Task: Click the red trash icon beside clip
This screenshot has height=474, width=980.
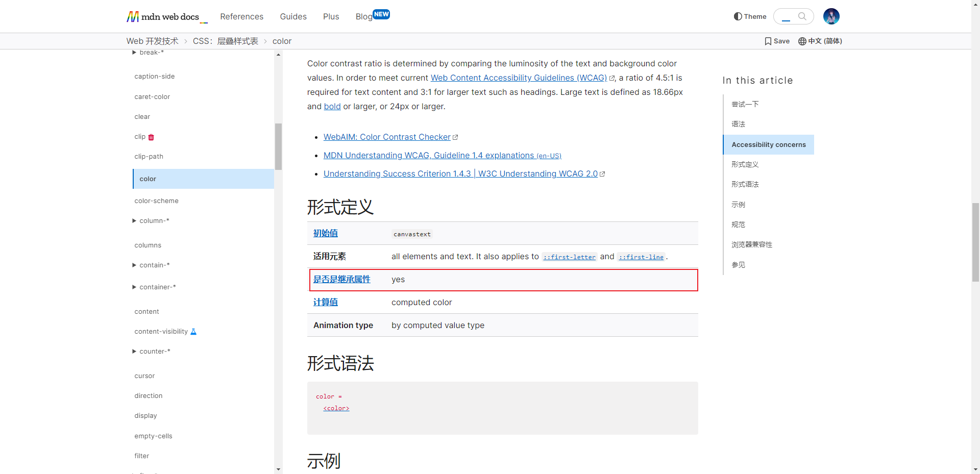Action: click(151, 137)
